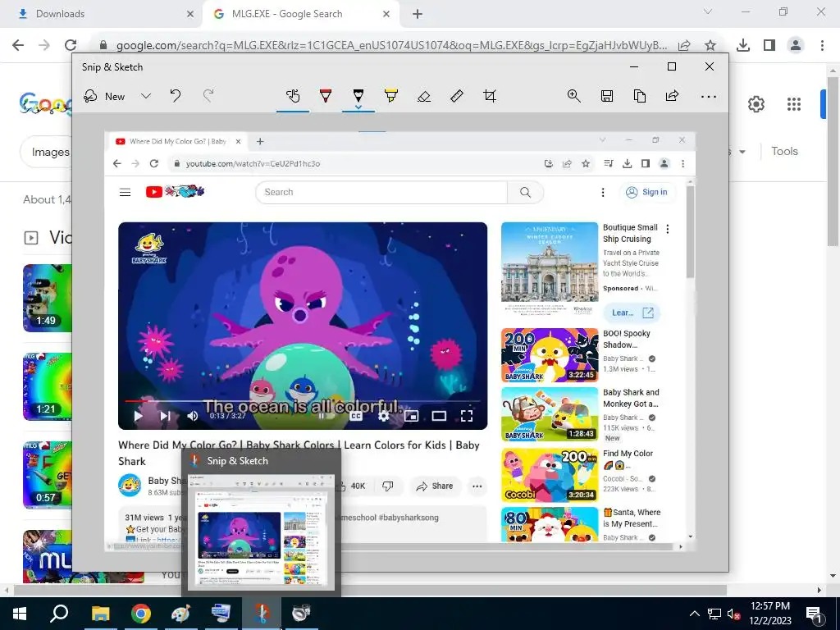Open Paint from the taskbar

180,614
